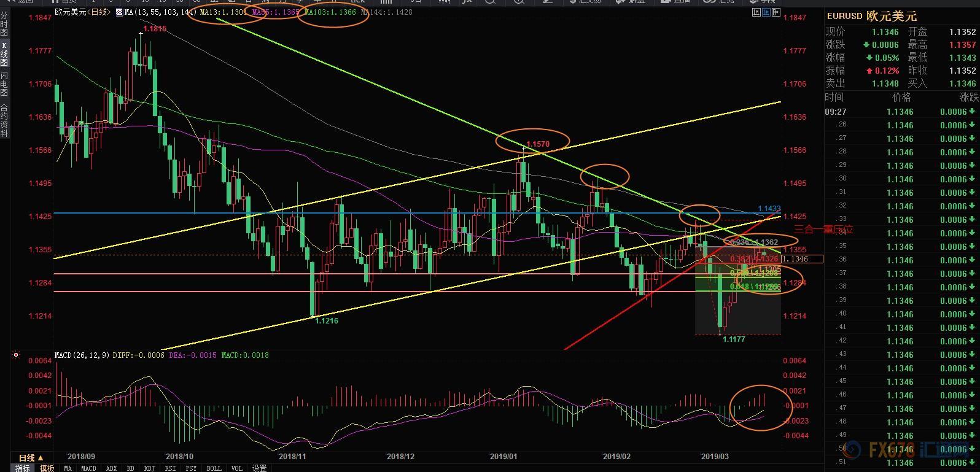980x472 pixels.
Task: Click the 昨收 value 1.1352
Action: pyautogui.click(x=962, y=71)
